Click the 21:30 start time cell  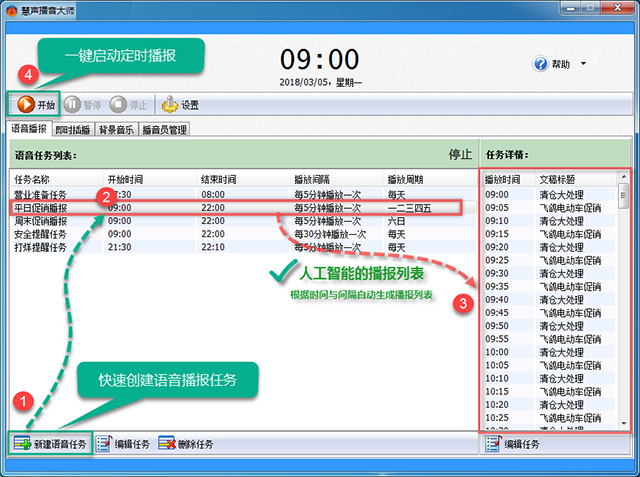coord(120,247)
